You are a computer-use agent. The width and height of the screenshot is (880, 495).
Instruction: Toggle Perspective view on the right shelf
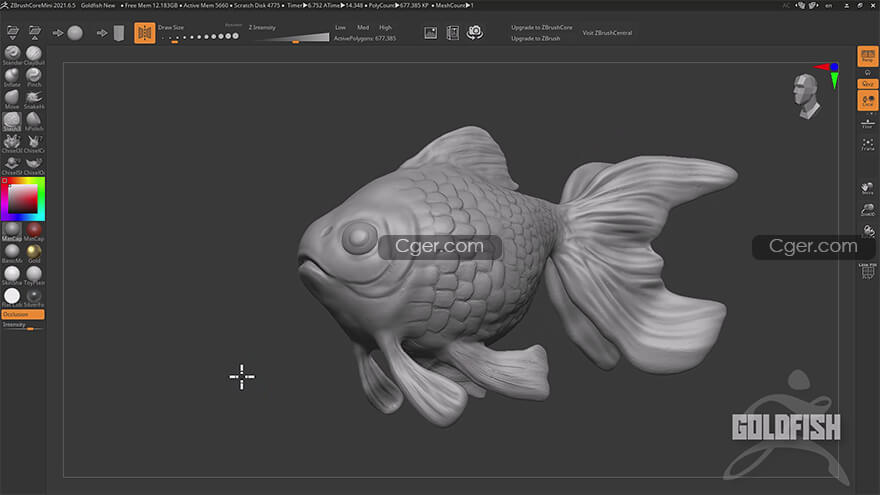(x=867, y=56)
